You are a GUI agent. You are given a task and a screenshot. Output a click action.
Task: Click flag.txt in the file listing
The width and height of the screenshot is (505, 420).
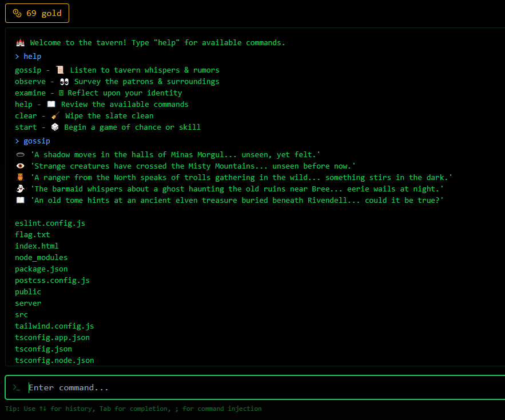[33, 235]
